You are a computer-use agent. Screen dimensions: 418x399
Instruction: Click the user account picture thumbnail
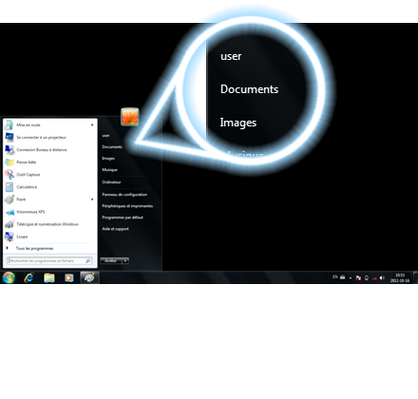[130, 117]
